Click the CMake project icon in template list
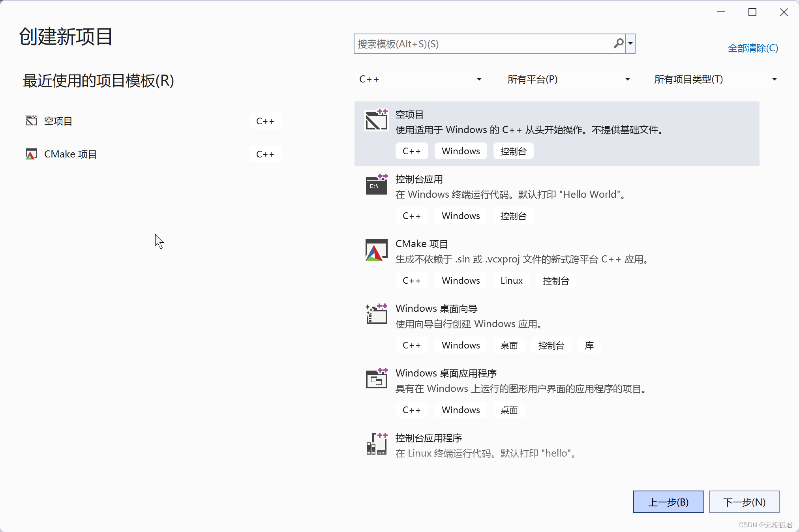The width and height of the screenshot is (799, 532). [376, 250]
